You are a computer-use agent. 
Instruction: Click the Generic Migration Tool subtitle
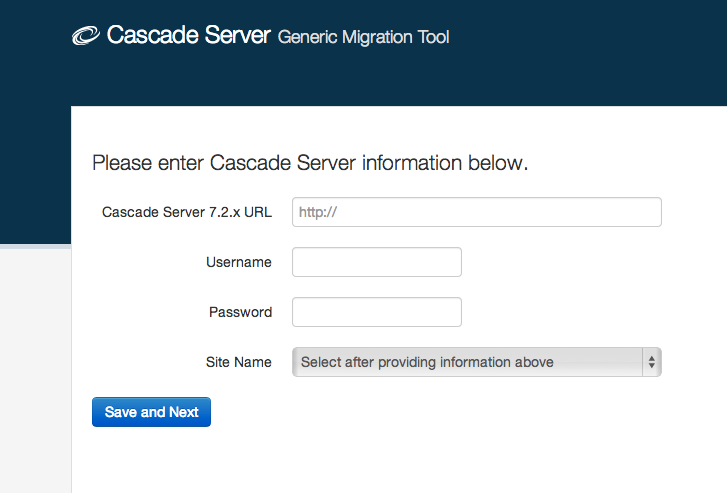(x=364, y=37)
